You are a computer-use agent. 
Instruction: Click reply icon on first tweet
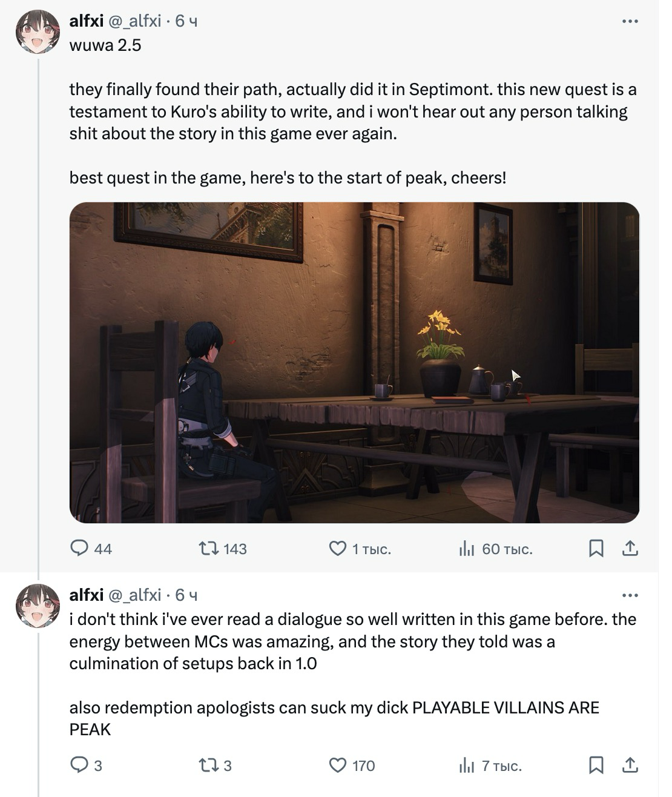click(80, 549)
